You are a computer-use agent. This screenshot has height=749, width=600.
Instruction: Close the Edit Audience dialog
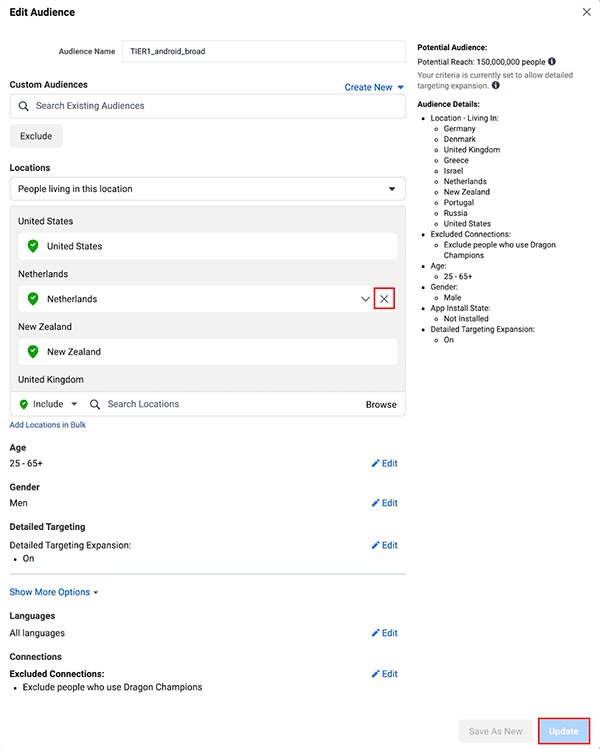pos(586,12)
